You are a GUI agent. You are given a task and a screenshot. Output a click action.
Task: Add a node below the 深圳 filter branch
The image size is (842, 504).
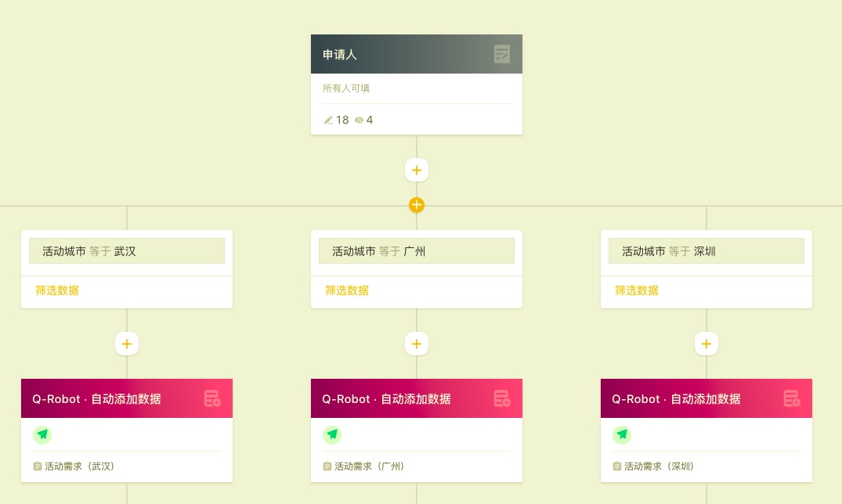tap(706, 344)
